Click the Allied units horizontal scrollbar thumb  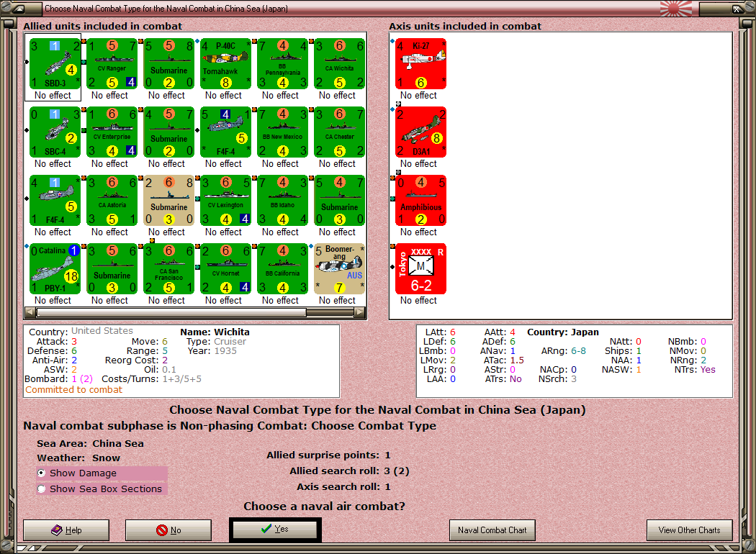pos(171,313)
